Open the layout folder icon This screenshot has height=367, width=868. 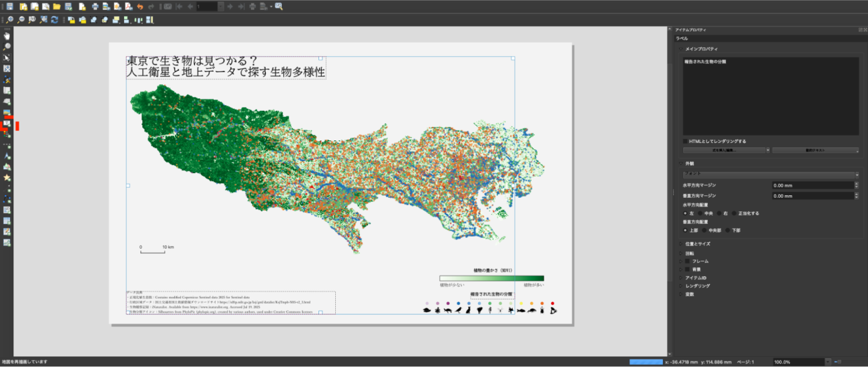click(57, 6)
